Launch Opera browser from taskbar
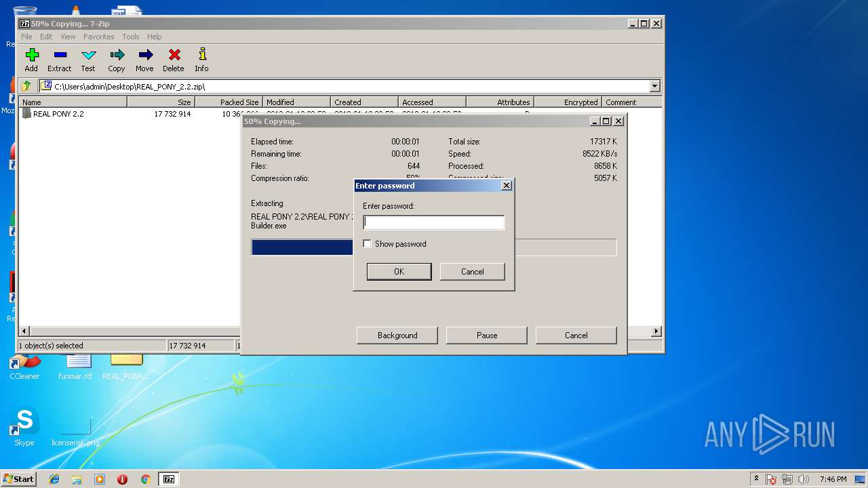The width and height of the screenshot is (868, 488). [122, 479]
